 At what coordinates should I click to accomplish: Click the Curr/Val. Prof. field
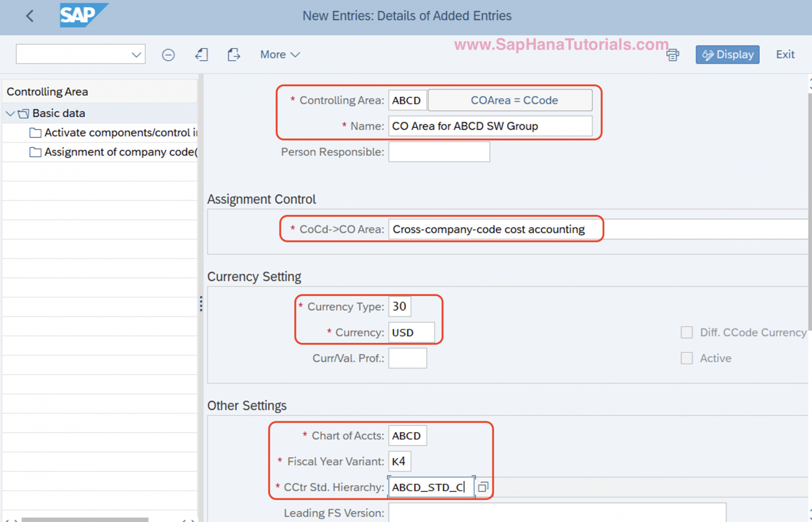(x=408, y=358)
